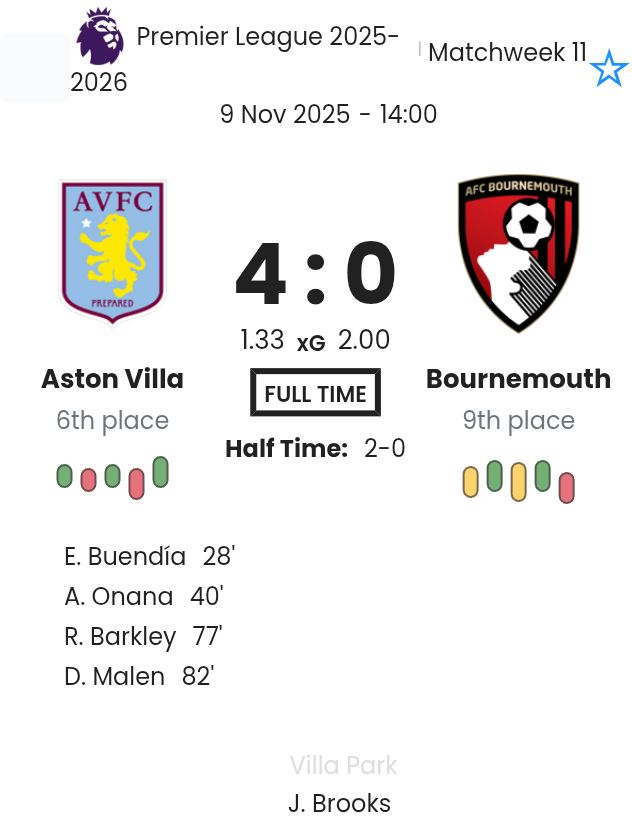Open the Bournemouth team name link
Image resolution: width=632 pixels, height=830 pixels.
(x=518, y=379)
